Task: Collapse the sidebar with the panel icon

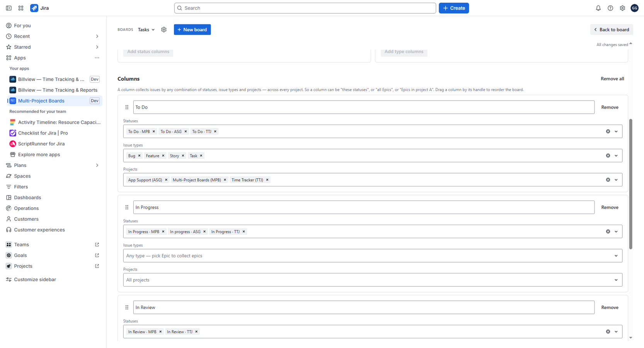Action: (9, 8)
